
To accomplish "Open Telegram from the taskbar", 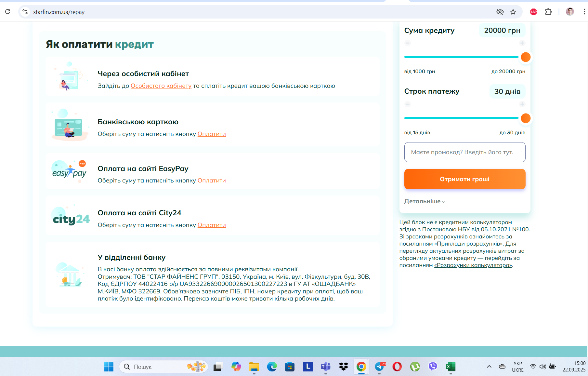I will 380,367.
